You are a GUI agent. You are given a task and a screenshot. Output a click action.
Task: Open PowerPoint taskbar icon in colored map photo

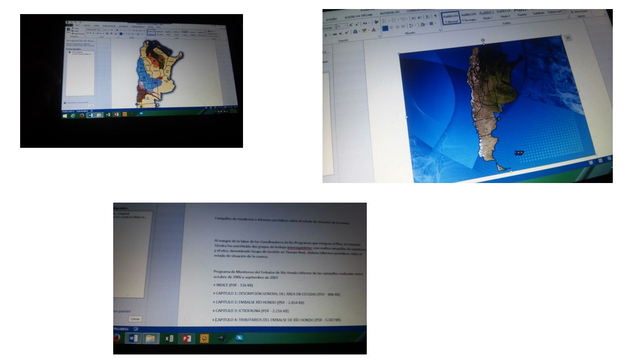point(116,114)
